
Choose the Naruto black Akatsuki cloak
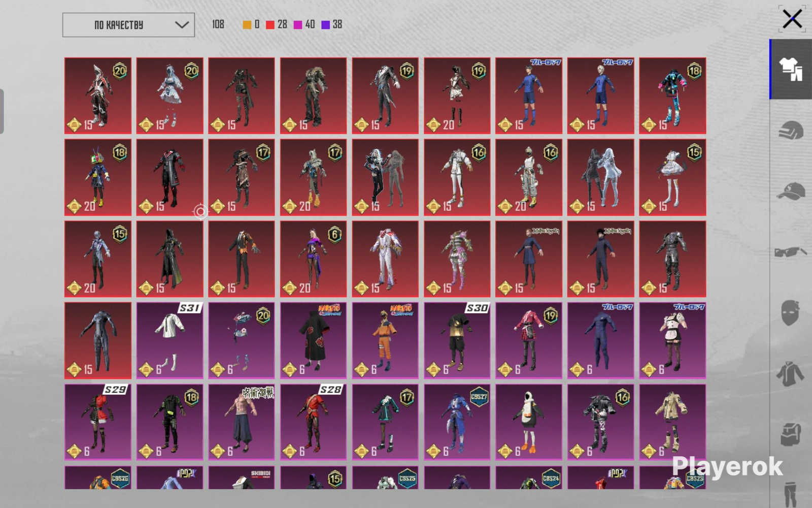click(x=313, y=340)
